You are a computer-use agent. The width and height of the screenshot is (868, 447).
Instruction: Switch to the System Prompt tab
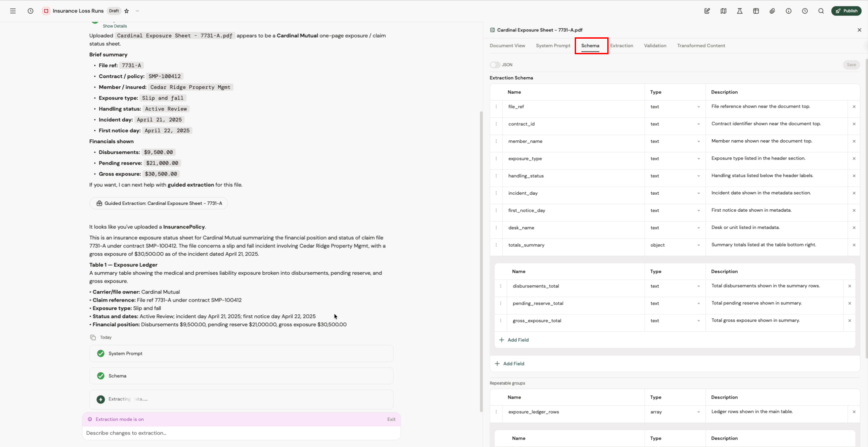553,45
